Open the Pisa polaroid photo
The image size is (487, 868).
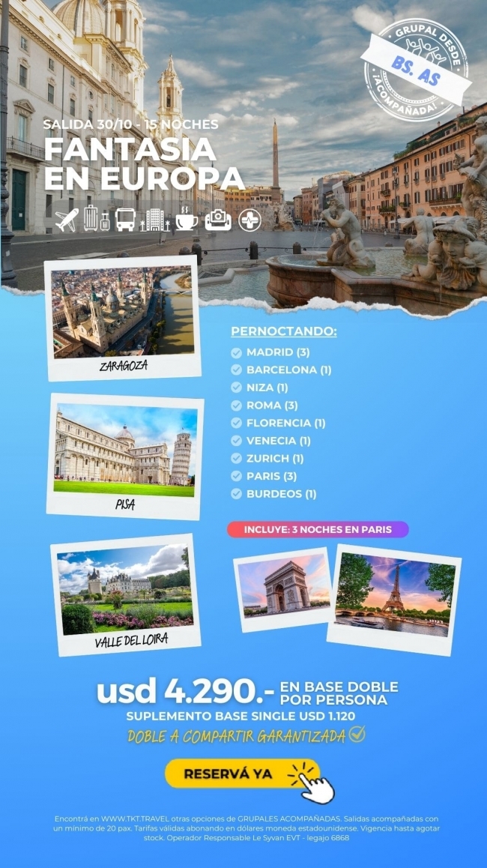(x=125, y=456)
